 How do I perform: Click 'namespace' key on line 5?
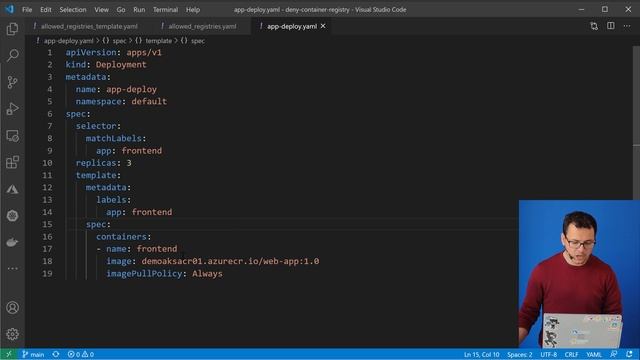pos(98,101)
